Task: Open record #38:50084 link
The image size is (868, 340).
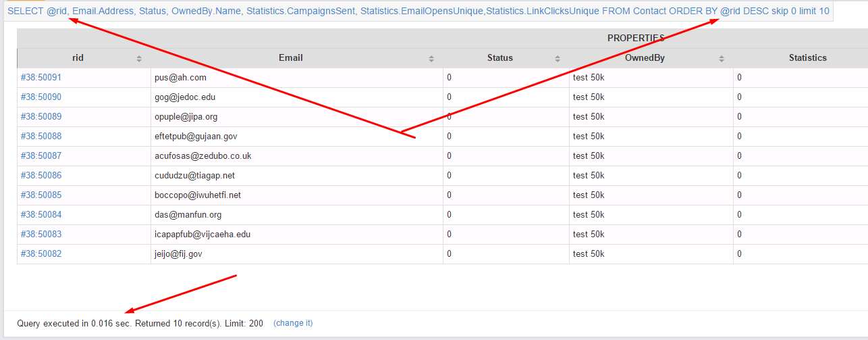Action: [41, 214]
